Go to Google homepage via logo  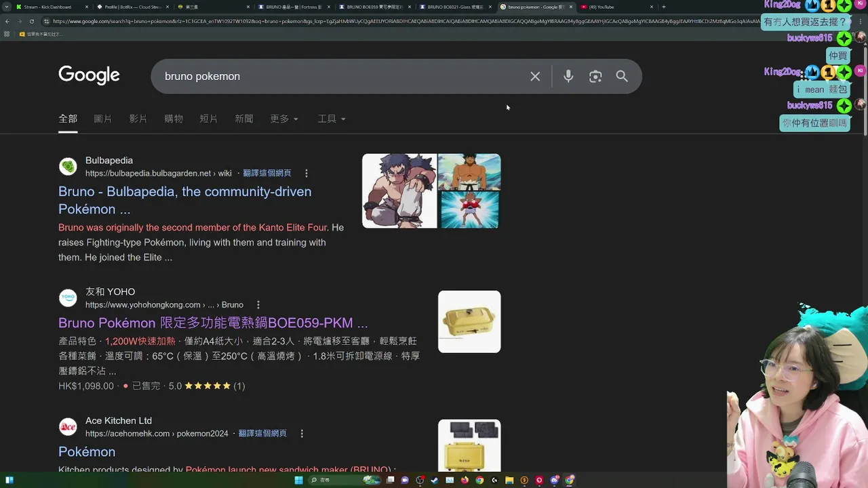[89, 75]
